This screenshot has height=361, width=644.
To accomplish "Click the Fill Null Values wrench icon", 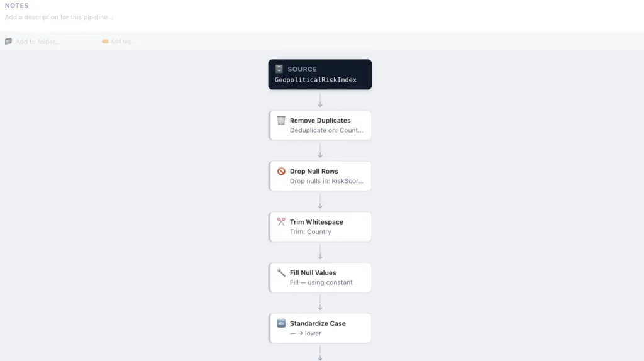I will coord(281,273).
